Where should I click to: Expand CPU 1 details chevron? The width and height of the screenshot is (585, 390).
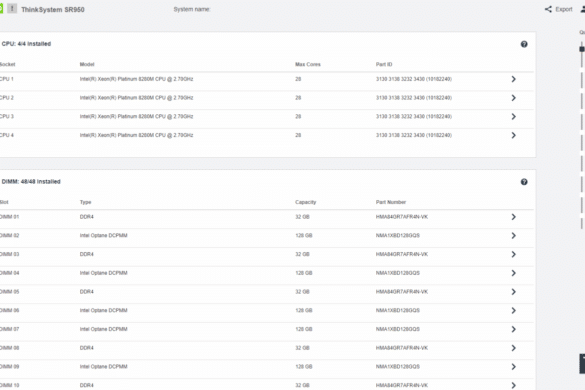[513, 79]
